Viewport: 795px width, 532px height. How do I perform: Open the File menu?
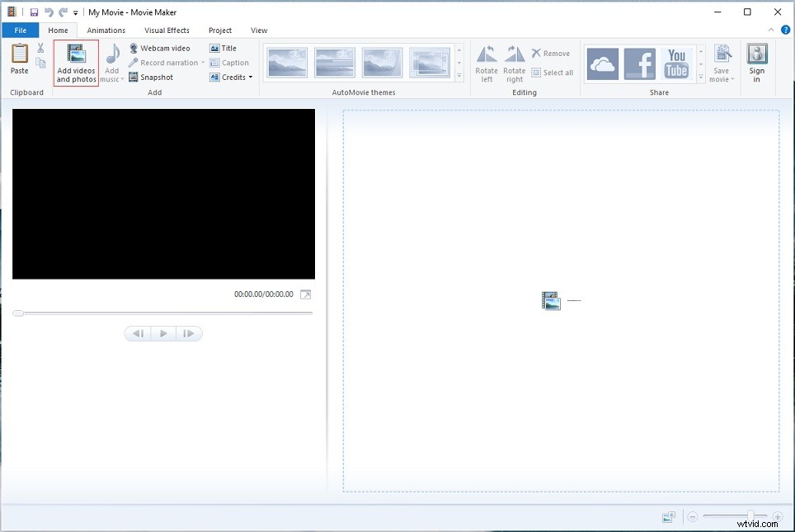coord(20,30)
